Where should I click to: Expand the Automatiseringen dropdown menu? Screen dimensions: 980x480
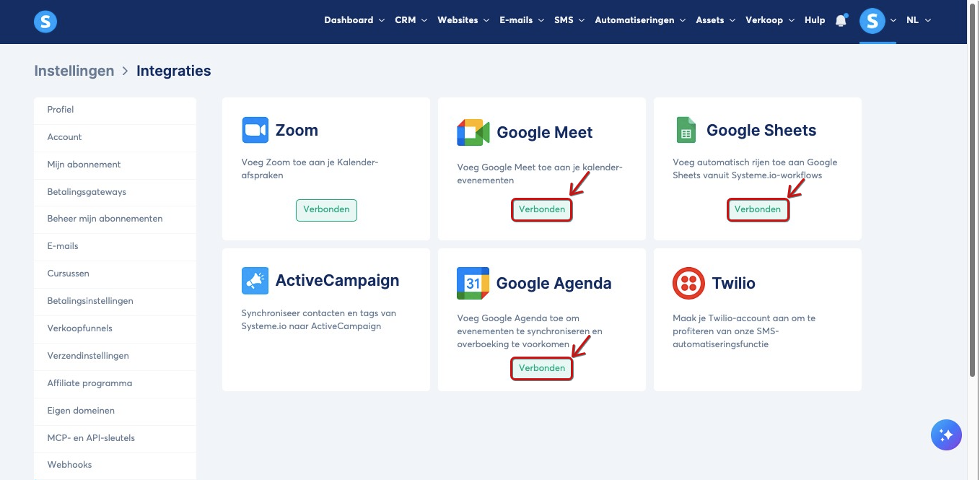tap(639, 20)
